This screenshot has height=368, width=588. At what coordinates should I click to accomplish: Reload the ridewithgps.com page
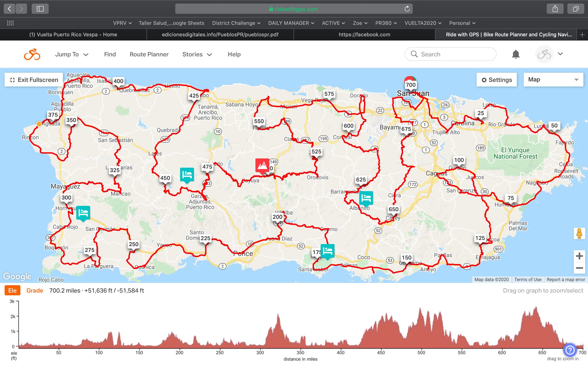click(x=407, y=9)
